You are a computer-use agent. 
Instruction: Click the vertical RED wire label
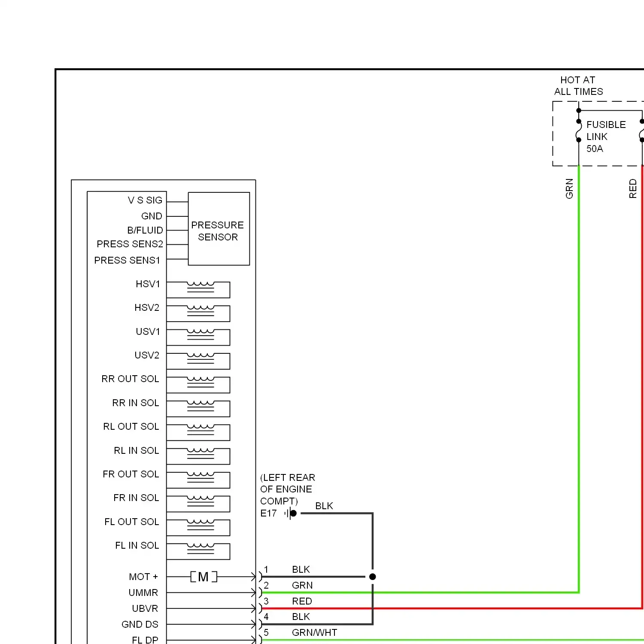632,188
